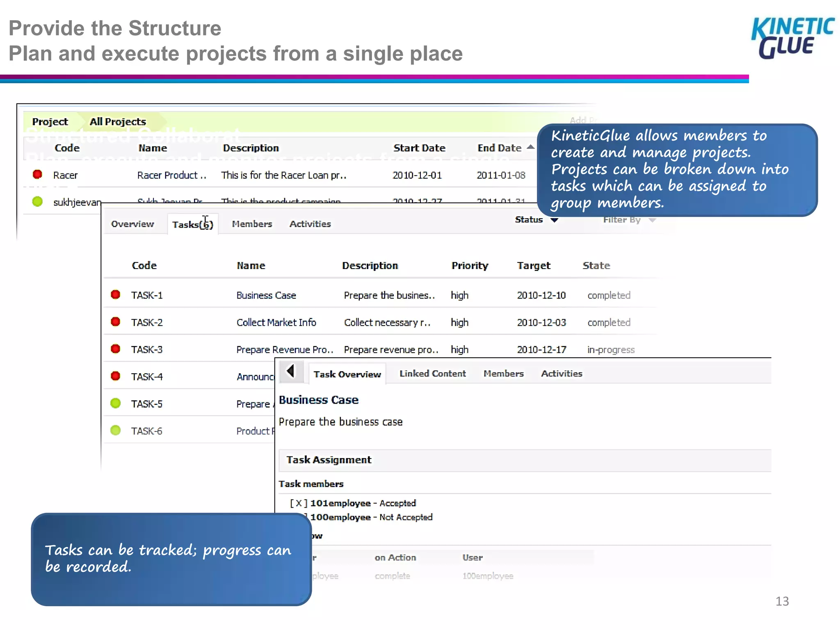The height and width of the screenshot is (630, 840).
Task: Click the green status dot beside TASK-5
Action: coord(116,403)
